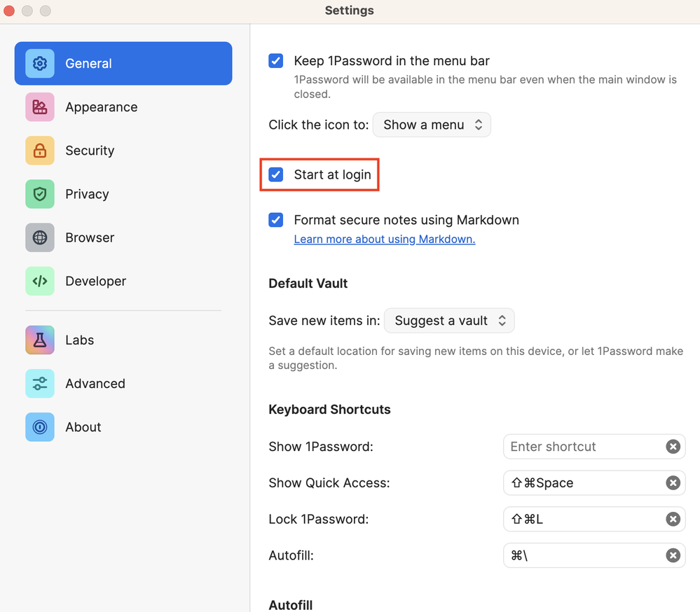Open the Learn more about using Markdown link

tap(384, 239)
